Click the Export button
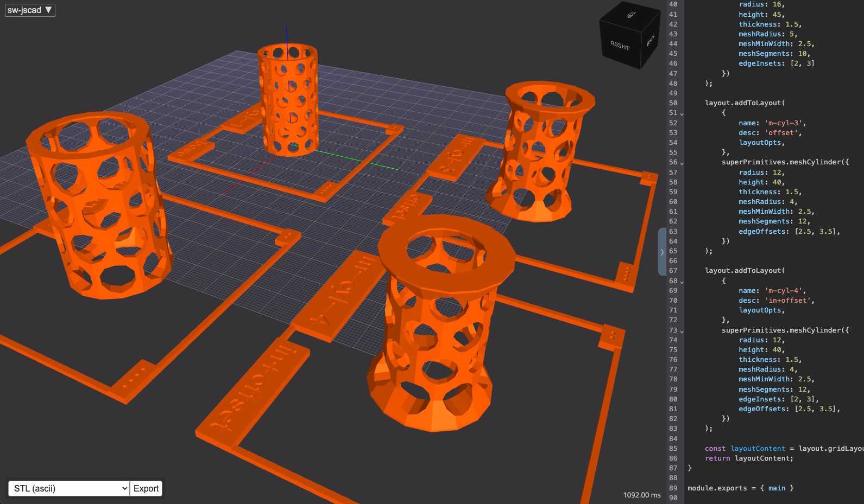The image size is (864, 504). tap(146, 488)
